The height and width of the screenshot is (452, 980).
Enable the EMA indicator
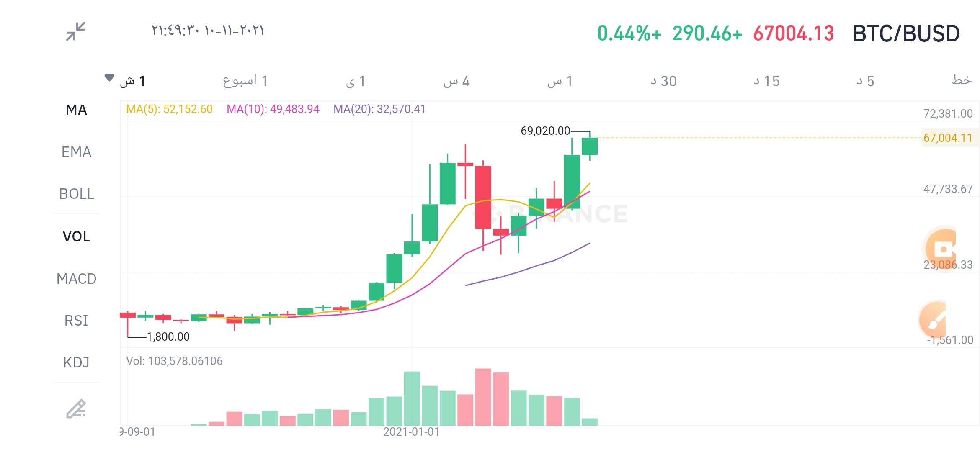click(x=76, y=152)
